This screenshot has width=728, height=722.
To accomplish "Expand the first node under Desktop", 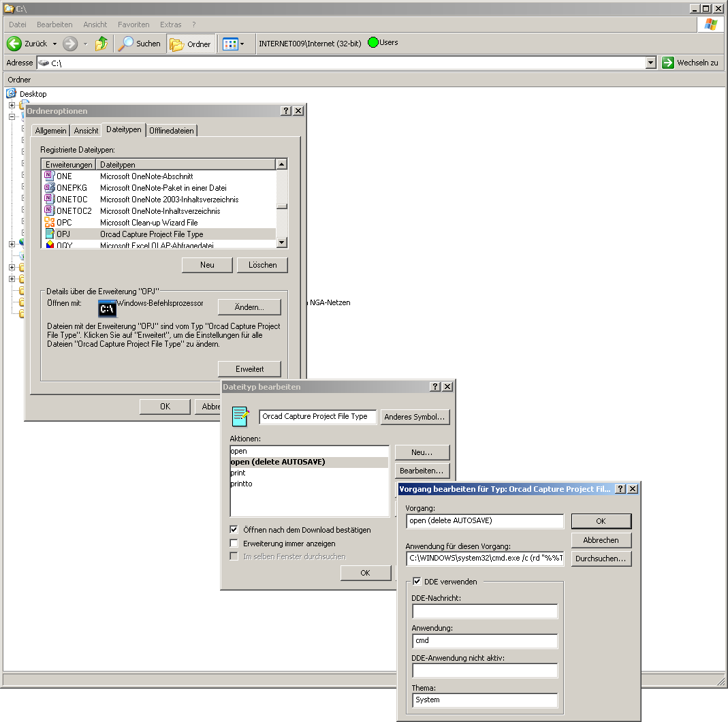I will point(12,105).
